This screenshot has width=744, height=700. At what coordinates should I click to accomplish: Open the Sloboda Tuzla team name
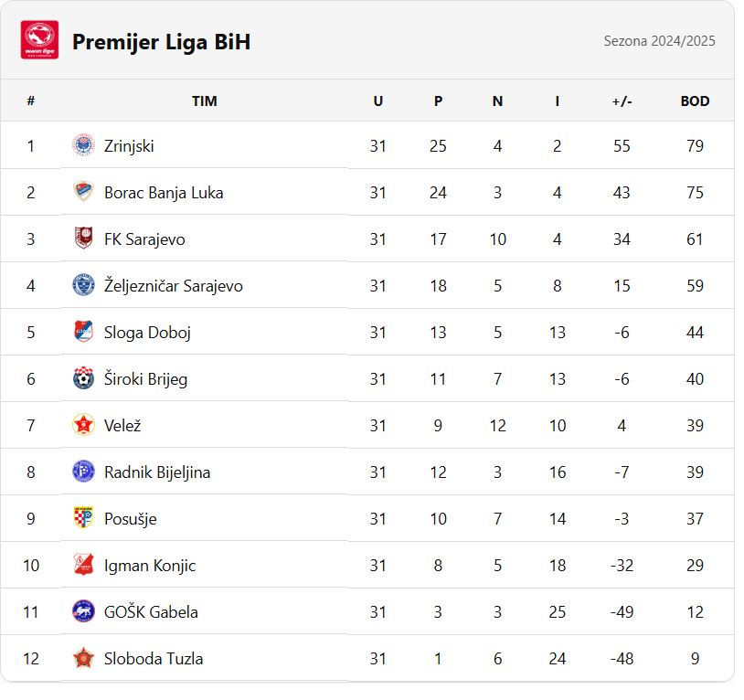(x=154, y=660)
